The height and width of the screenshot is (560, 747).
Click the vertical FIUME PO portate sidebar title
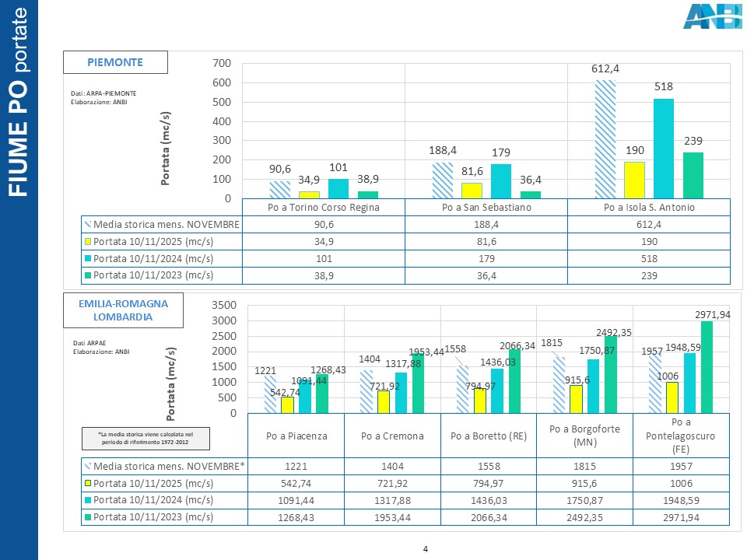coord(19,101)
